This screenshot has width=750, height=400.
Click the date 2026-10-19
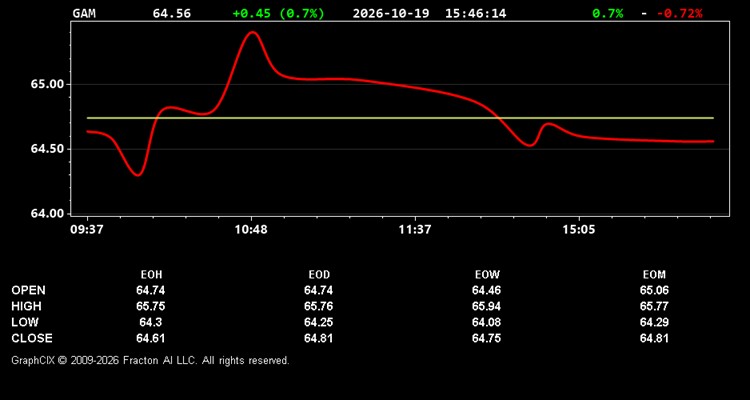(x=392, y=13)
